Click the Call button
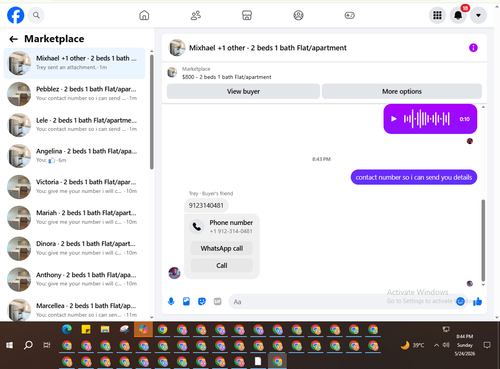This screenshot has width=500, height=369. (222, 265)
